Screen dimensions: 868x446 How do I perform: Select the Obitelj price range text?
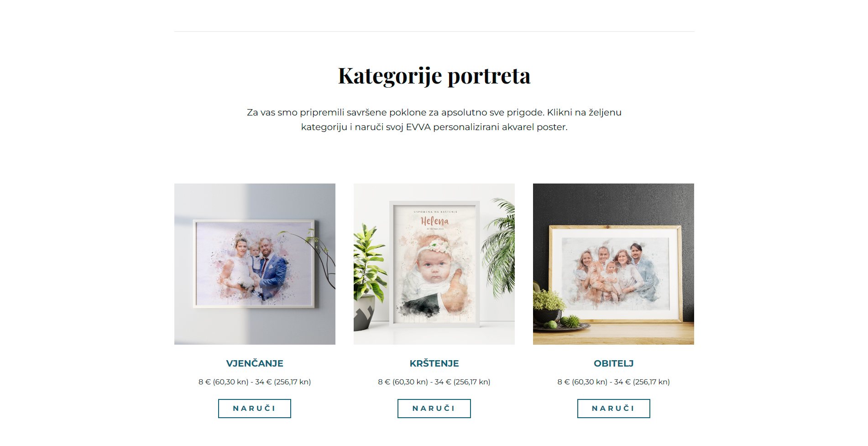click(613, 382)
